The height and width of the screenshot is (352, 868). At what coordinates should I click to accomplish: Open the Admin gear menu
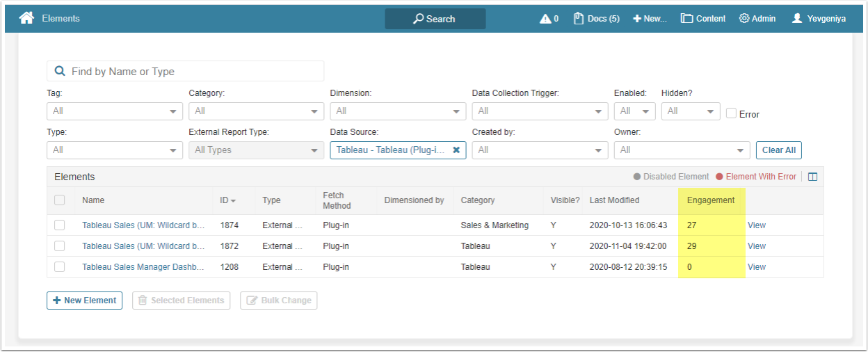757,19
